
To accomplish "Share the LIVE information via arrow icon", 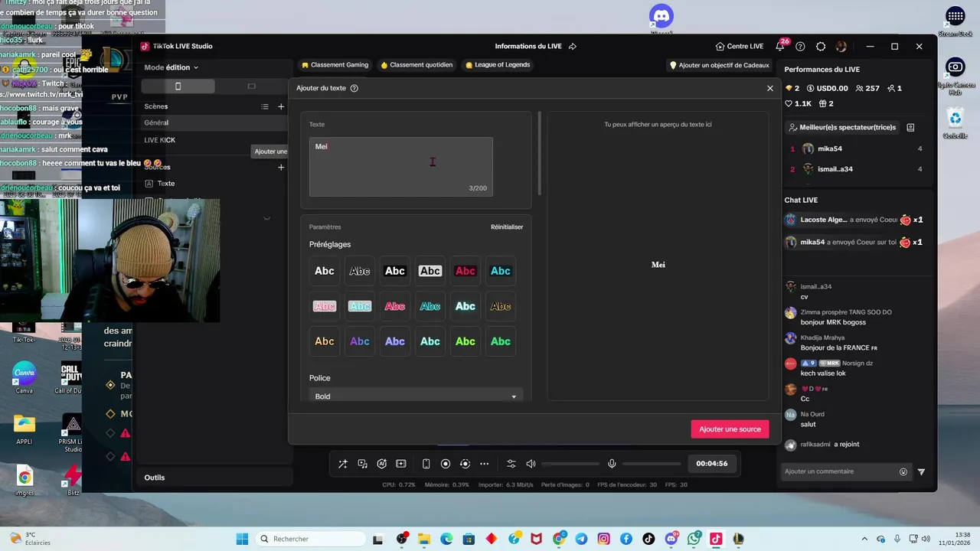I will 573,47.
